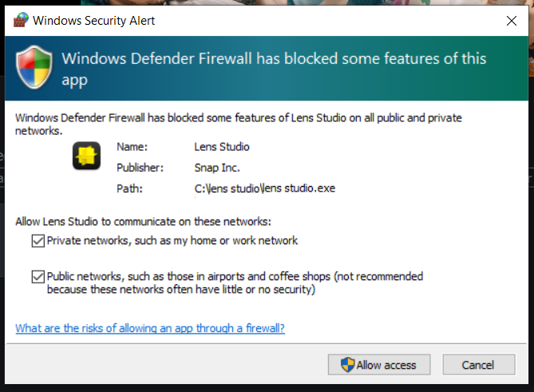Open the firewall risks help link
This screenshot has height=392, width=534.
pyautogui.click(x=150, y=328)
